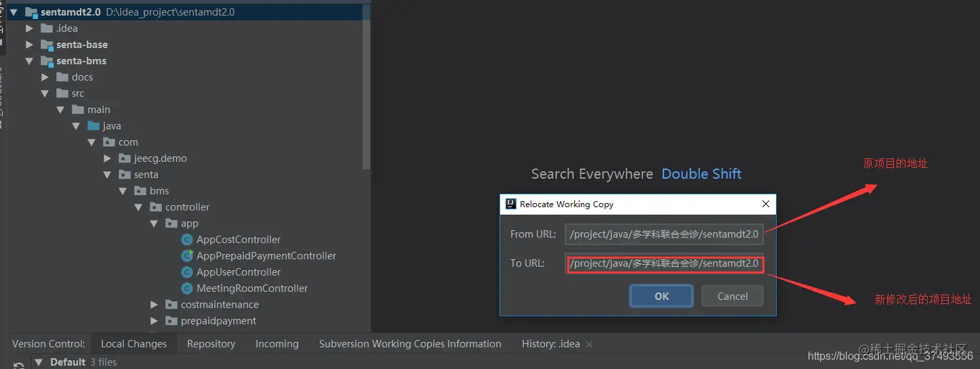The width and height of the screenshot is (980, 369).
Task: Click the From URL field
Action: click(664, 234)
